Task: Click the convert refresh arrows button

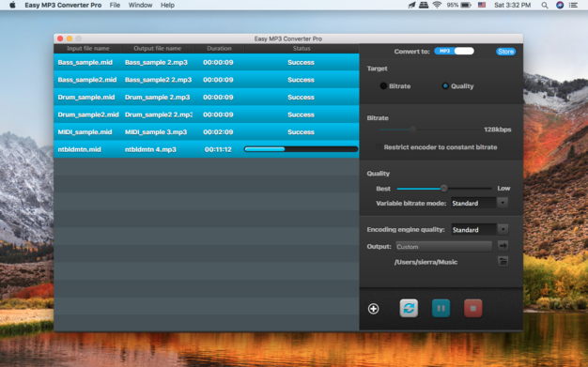Action: click(x=409, y=309)
